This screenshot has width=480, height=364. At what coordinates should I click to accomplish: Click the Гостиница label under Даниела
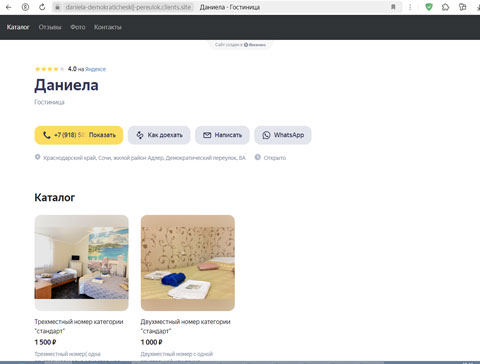49,102
